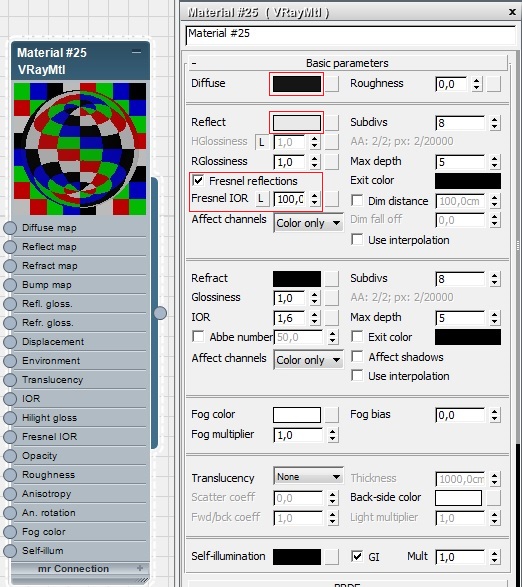Click the material preview sphere thumbnail
This screenshot has width=522, height=587.
pos(80,149)
